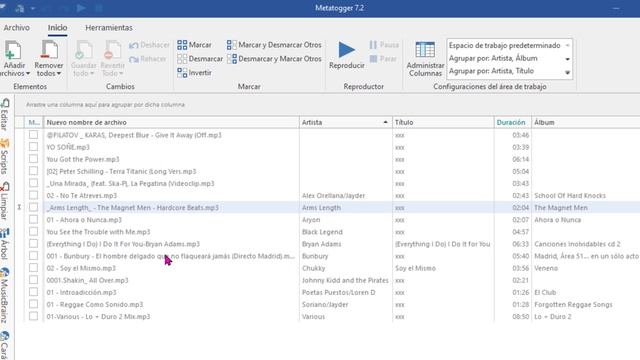Click the artist cell Black Legend
640x360 pixels.
coord(322,232)
